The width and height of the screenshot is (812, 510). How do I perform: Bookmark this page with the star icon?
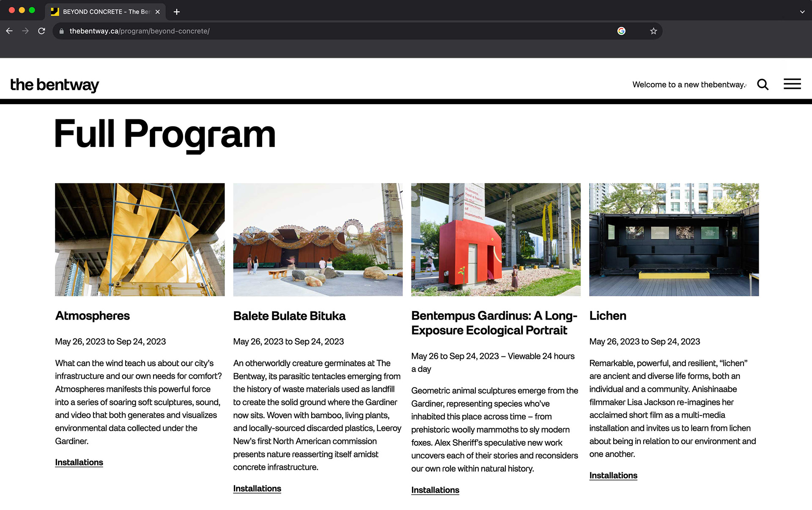pyautogui.click(x=653, y=31)
